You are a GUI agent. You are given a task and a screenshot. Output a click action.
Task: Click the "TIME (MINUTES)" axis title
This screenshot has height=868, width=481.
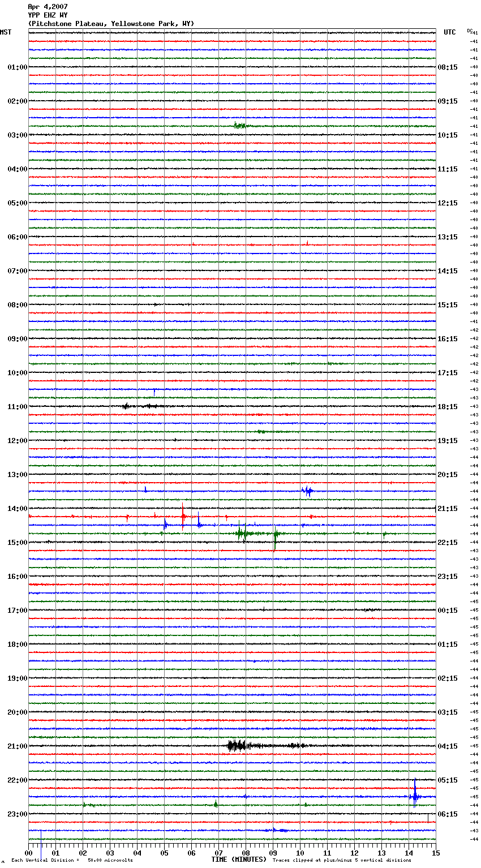click(239, 860)
